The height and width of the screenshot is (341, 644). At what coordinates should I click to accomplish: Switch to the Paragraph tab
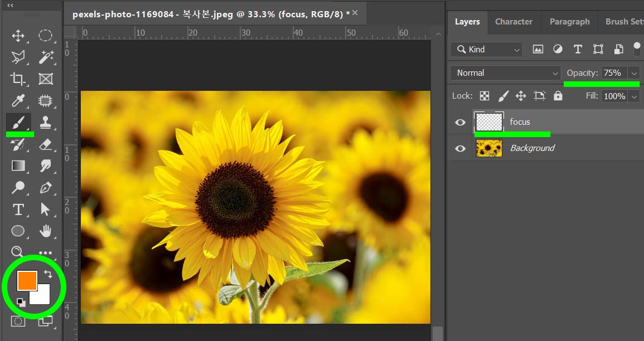pos(569,22)
